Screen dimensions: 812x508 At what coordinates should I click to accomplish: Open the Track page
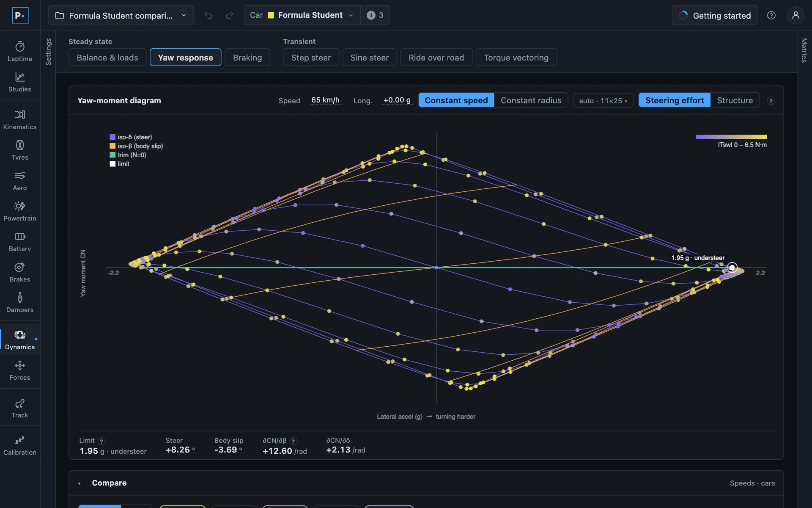(20, 408)
